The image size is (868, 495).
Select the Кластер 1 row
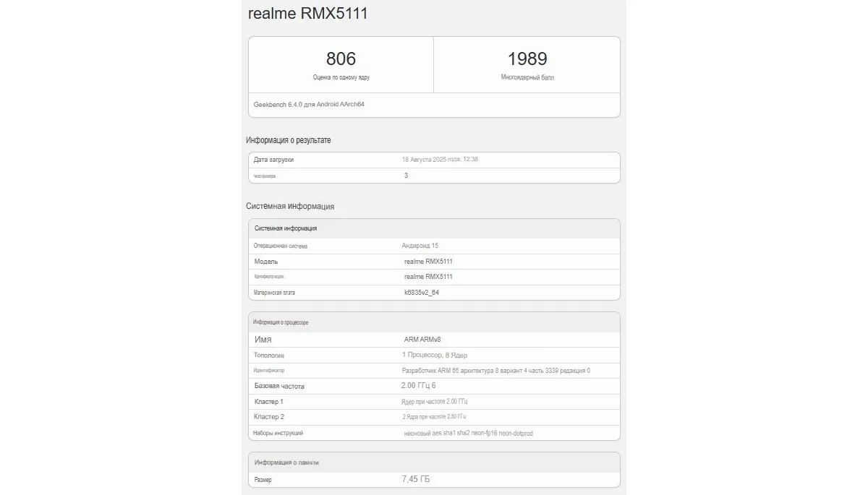tap(271, 401)
